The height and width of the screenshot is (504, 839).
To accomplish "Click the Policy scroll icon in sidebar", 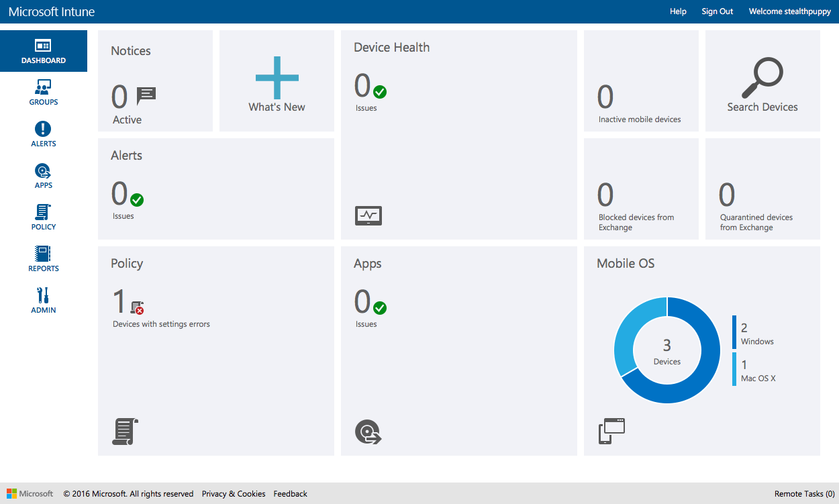I will tap(43, 212).
